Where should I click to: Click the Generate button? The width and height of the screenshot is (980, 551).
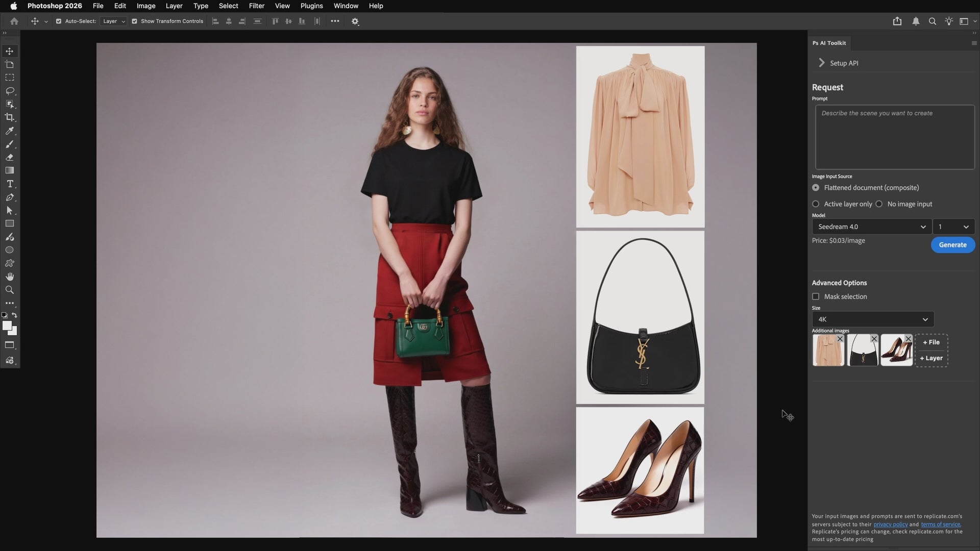[x=952, y=245]
